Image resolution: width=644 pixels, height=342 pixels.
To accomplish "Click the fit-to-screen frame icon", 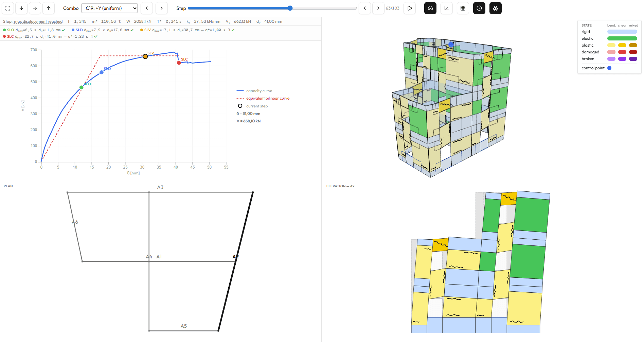I will coord(8,8).
